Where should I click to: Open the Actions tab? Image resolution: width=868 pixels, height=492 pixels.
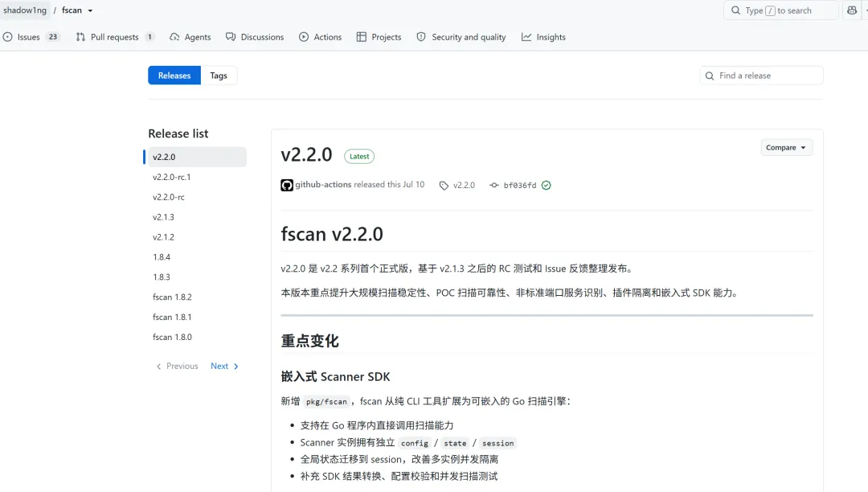320,37
